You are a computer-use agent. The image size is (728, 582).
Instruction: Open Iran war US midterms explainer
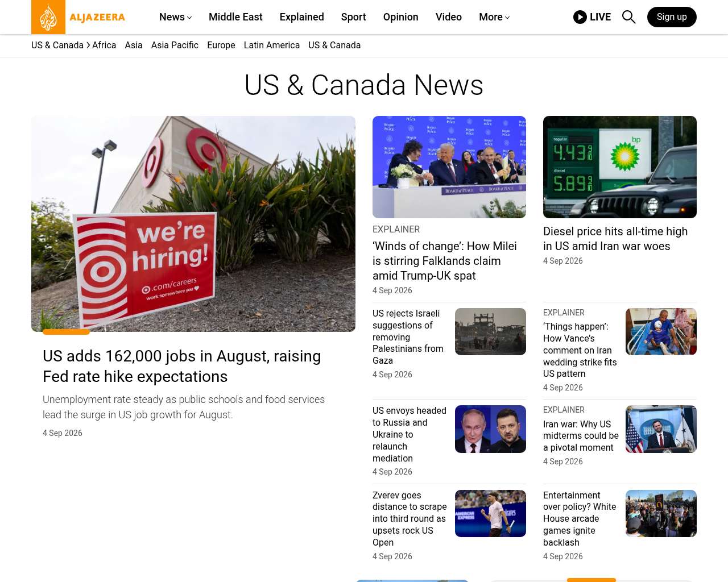581,436
